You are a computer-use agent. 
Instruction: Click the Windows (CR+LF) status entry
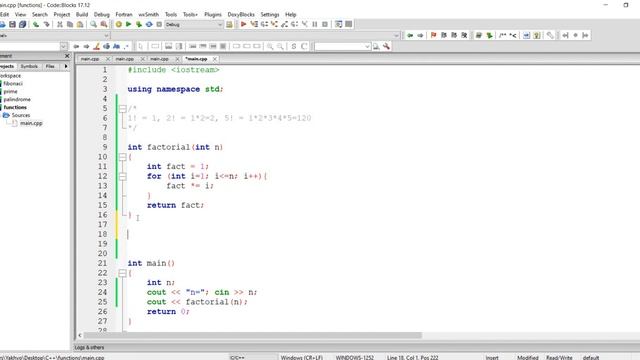click(302, 358)
